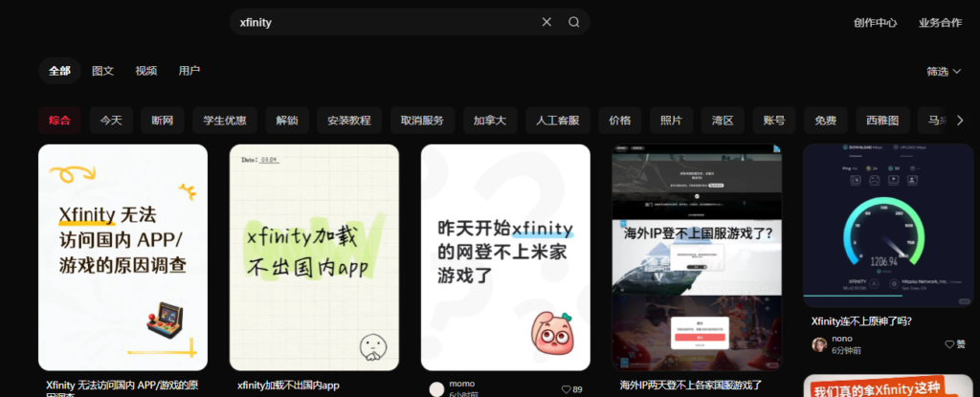Open 业务合作 link
Screen dimensions: 980x397
[940, 23]
